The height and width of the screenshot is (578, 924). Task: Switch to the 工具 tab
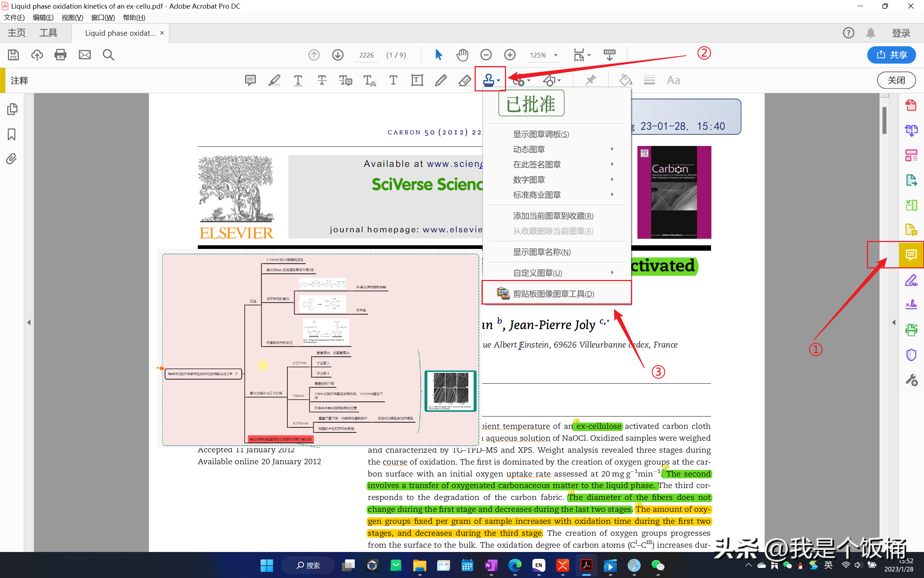(x=48, y=33)
